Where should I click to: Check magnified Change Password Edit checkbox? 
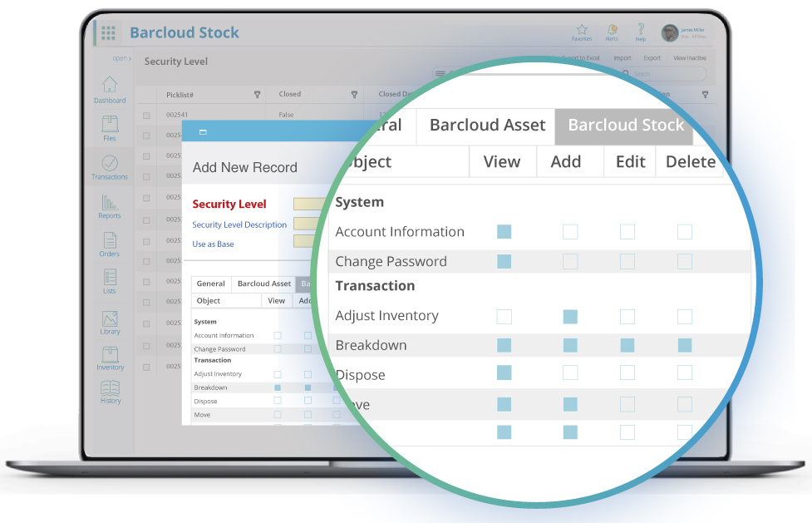(x=627, y=261)
